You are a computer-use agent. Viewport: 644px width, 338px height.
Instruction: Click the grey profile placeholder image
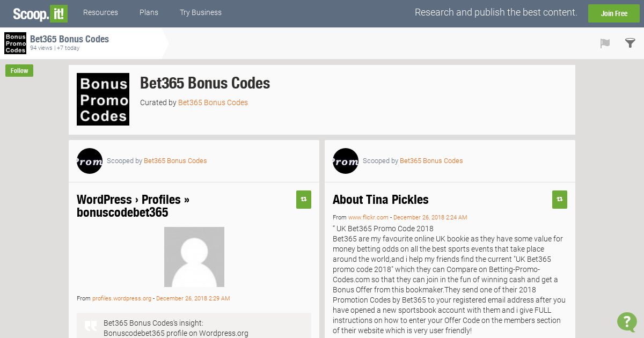pos(194,257)
